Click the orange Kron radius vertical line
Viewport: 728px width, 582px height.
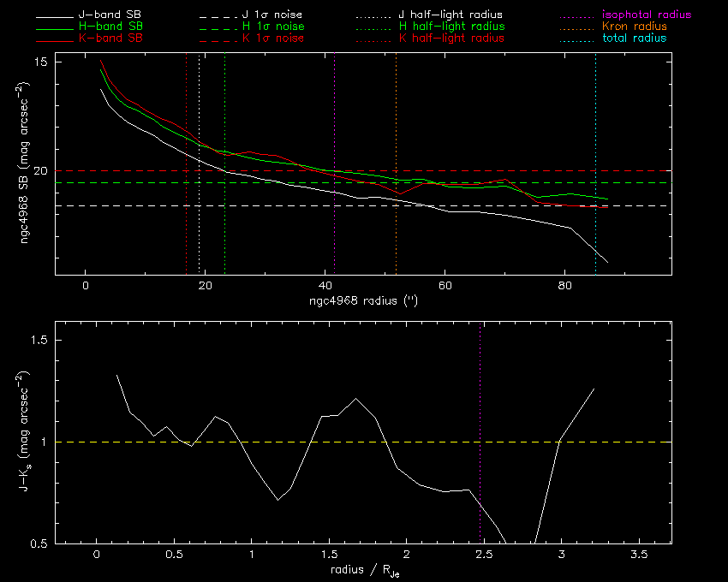point(397,128)
